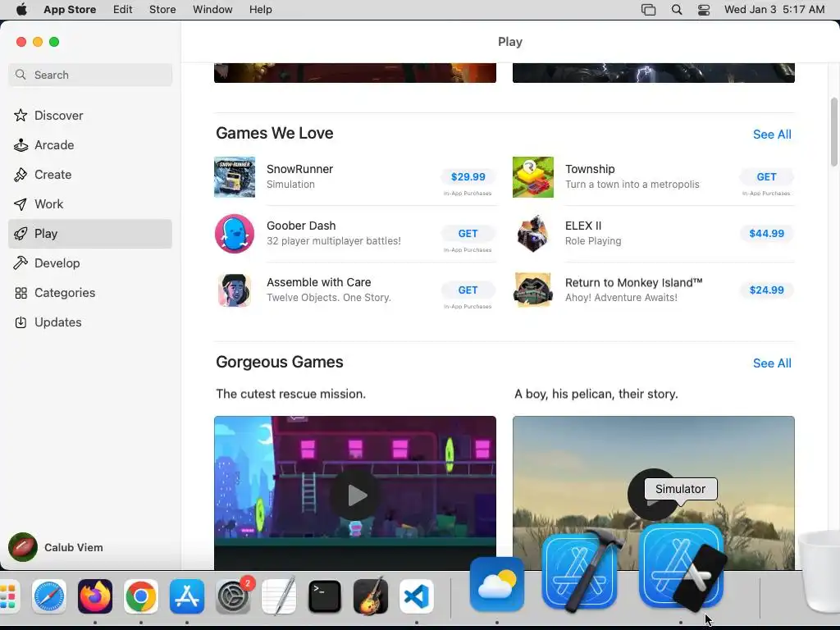Open the ELEX II app icon

533,234
